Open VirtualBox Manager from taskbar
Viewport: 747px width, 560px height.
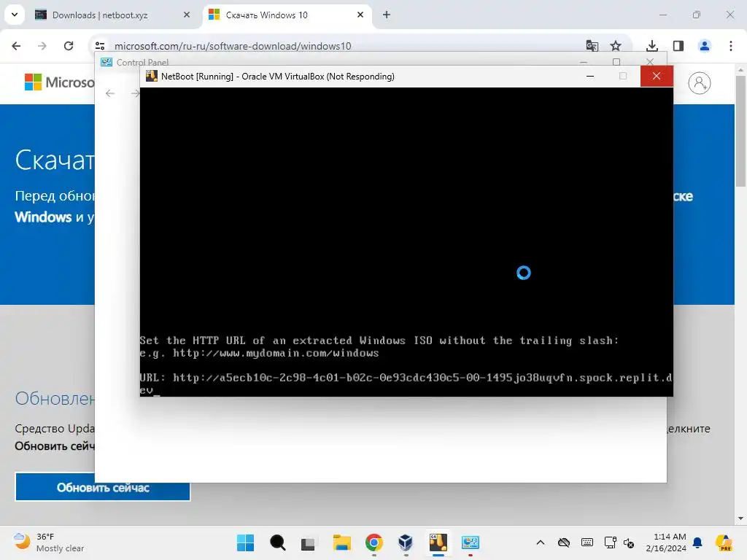[x=406, y=542]
